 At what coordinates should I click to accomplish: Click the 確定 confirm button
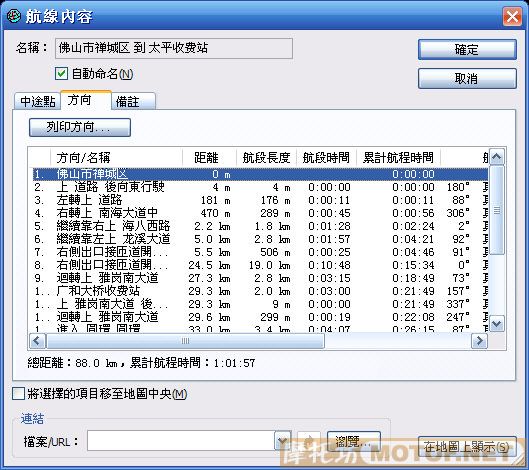[x=467, y=50]
